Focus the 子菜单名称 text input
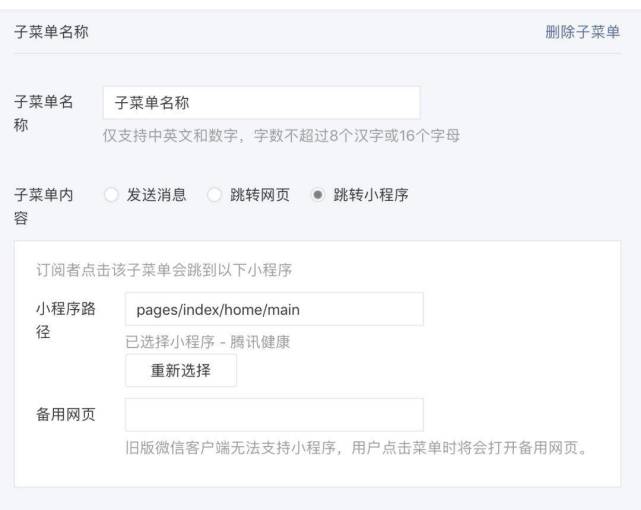 coord(262,103)
